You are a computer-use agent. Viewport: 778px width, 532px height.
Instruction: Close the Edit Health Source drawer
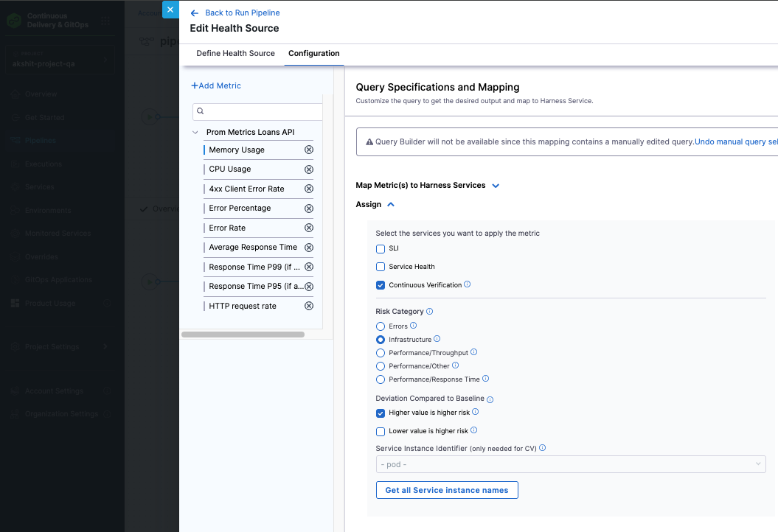point(170,10)
